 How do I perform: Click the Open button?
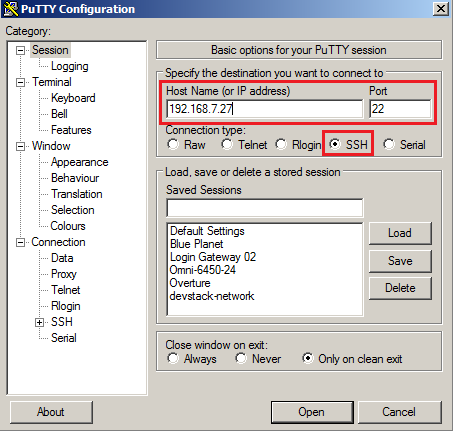point(312,412)
